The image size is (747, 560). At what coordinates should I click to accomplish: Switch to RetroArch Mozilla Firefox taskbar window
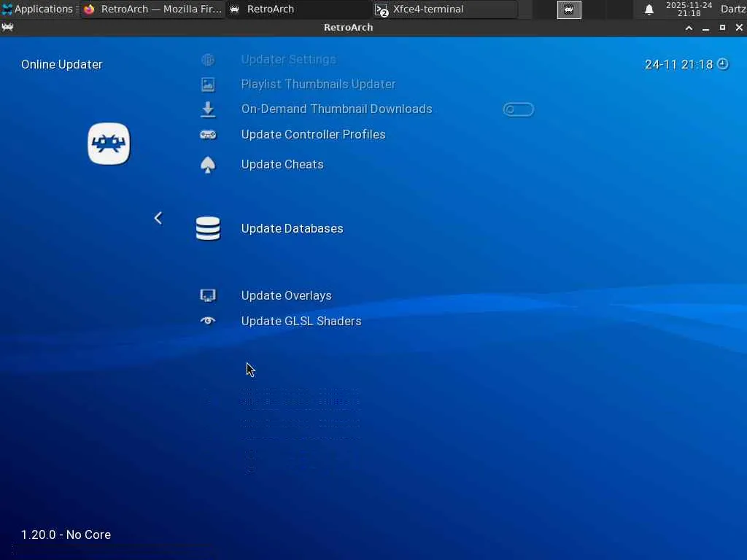pos(152,9)
